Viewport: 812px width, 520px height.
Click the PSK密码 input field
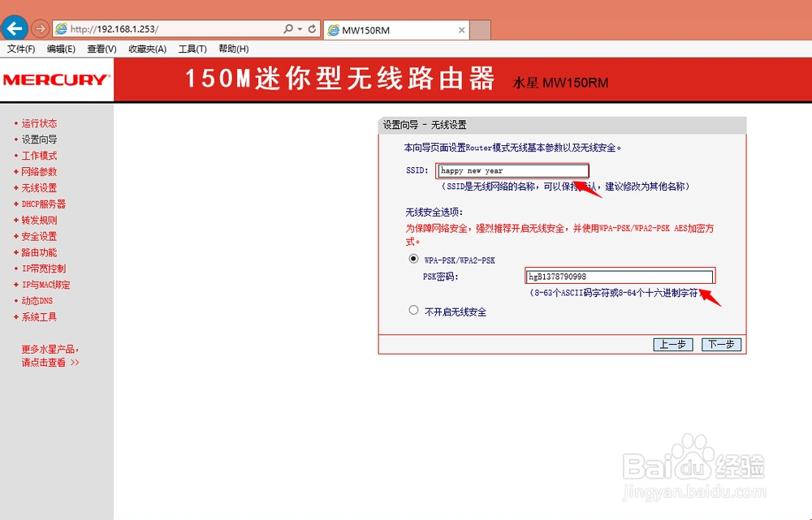pos(620,277)
